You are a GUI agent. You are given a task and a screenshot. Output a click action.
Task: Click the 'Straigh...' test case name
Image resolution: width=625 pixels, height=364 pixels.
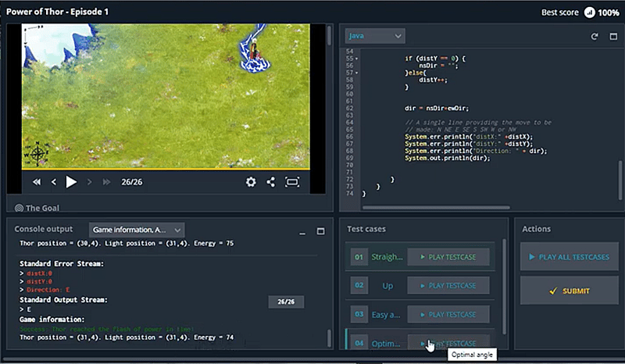[x=387, y=257]
